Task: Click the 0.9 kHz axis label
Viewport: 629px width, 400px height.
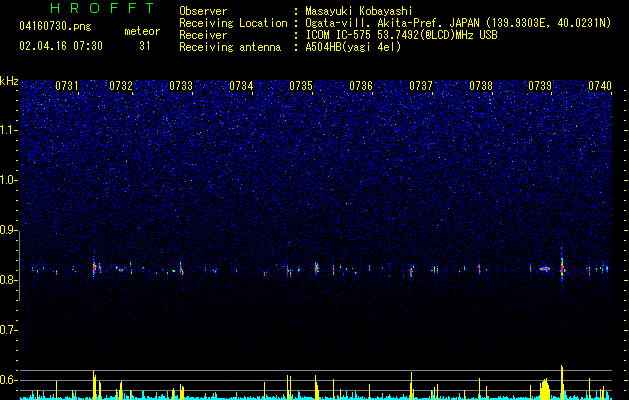Action: 8,230
